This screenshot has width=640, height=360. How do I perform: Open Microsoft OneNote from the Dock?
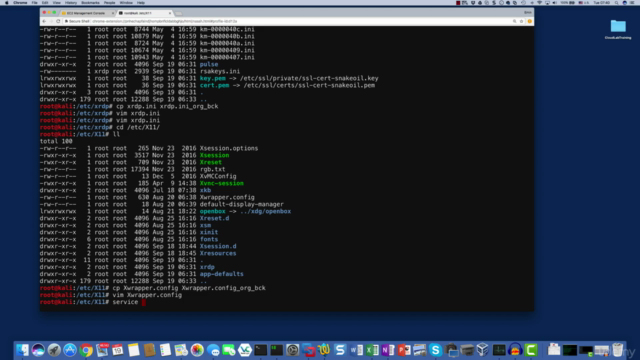[388, 350]
